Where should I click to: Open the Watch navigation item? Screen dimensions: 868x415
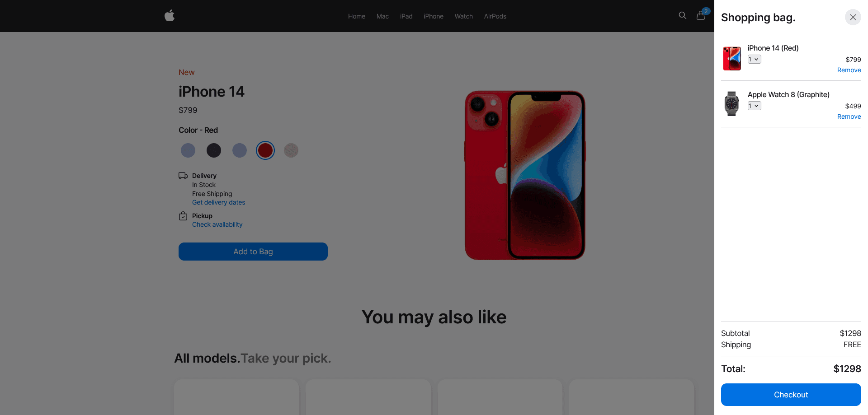pyautogui.click(x=463, y=16)
